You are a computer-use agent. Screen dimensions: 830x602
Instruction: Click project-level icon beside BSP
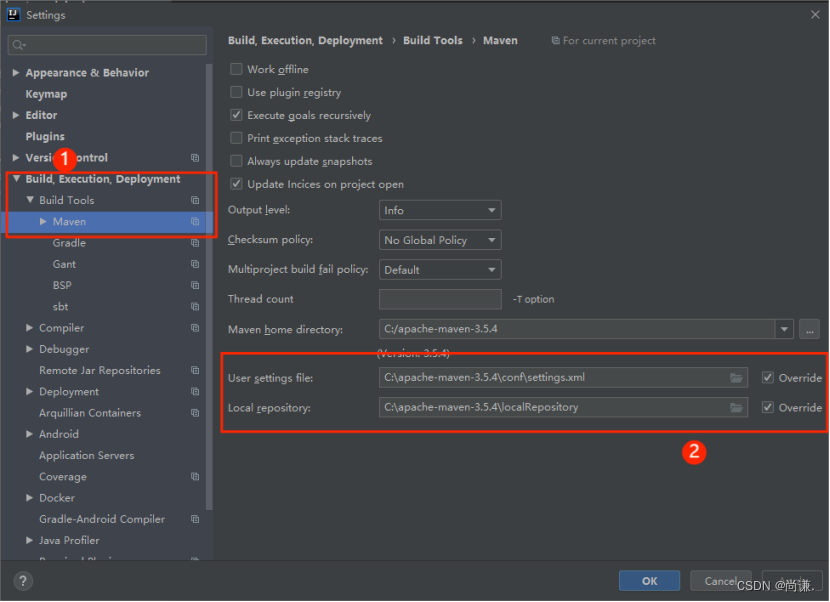point(195,285)
